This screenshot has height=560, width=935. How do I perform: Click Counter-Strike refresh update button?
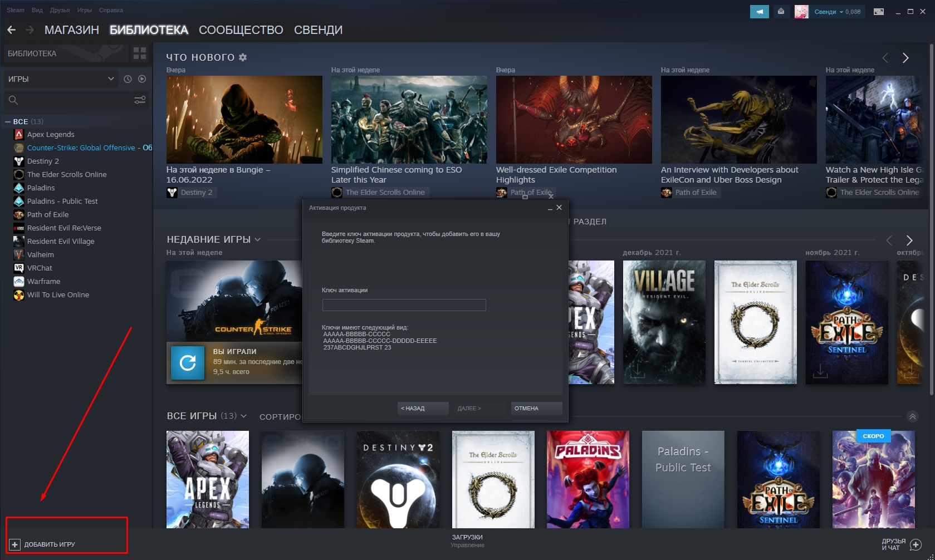[x=188, y=363]
